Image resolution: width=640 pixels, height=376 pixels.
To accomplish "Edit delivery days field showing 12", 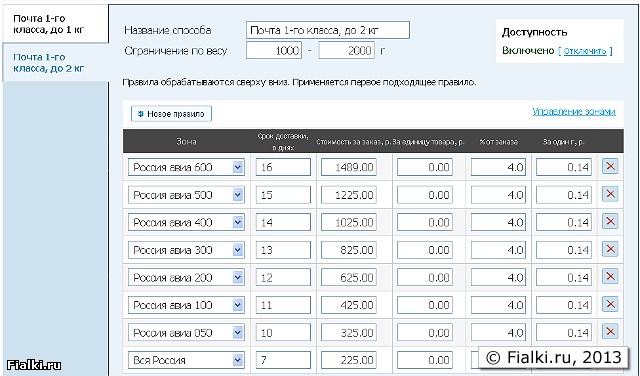I will tap(283, 278).
